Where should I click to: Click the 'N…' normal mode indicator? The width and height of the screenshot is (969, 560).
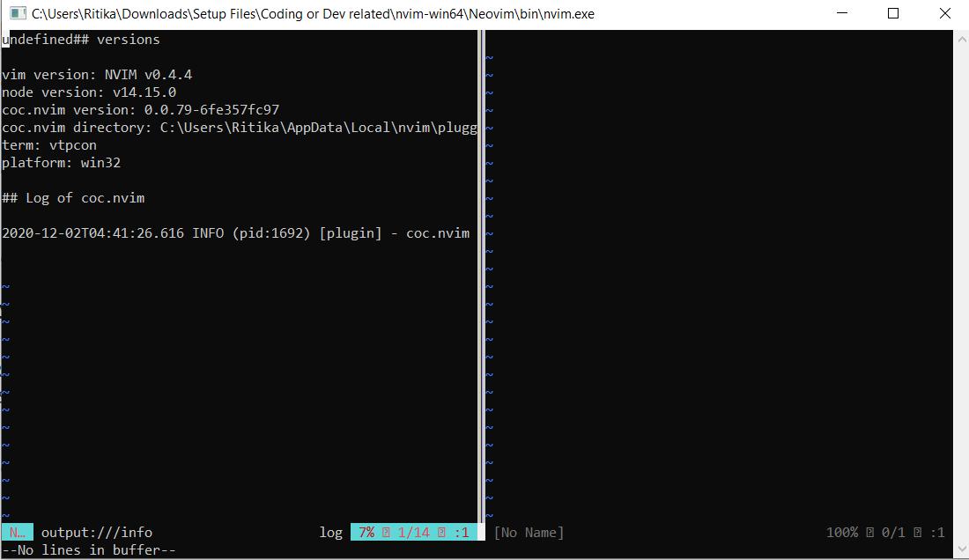(18, 532)
